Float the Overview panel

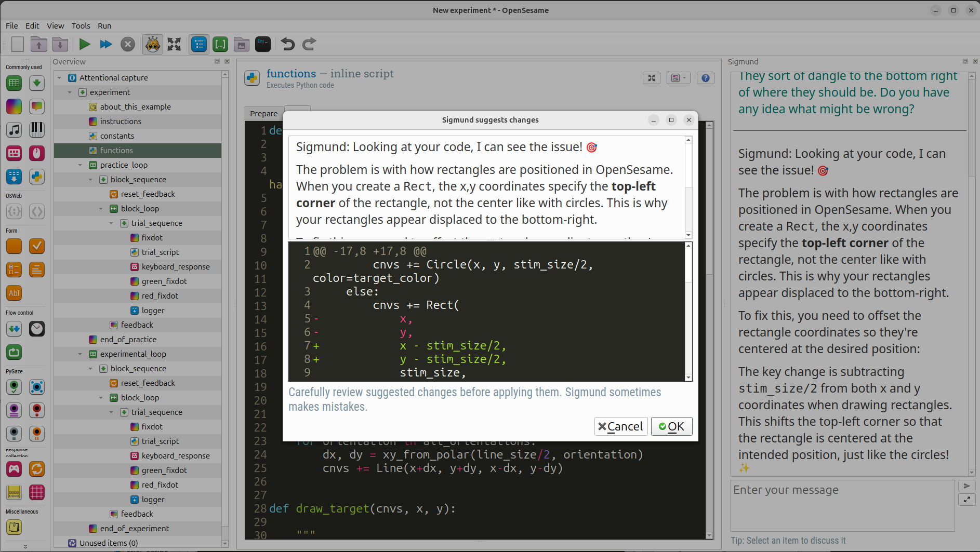pyautogui.click(x=217, y=61)
